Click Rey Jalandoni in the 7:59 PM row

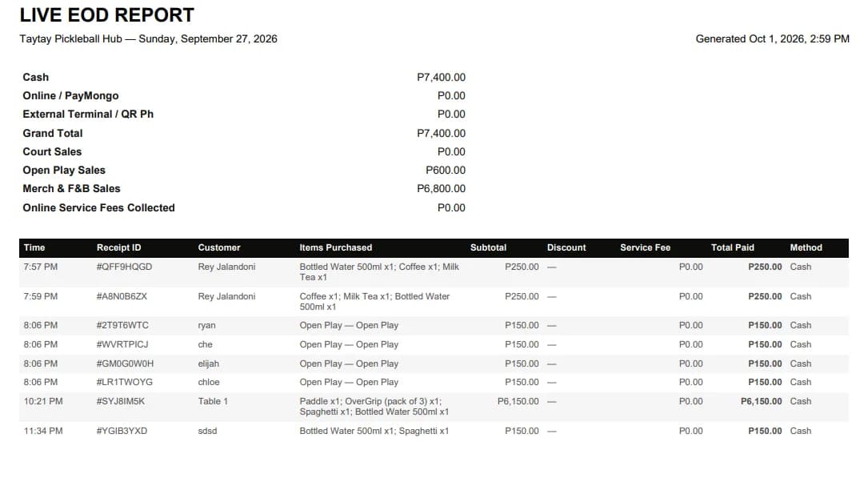226,296
